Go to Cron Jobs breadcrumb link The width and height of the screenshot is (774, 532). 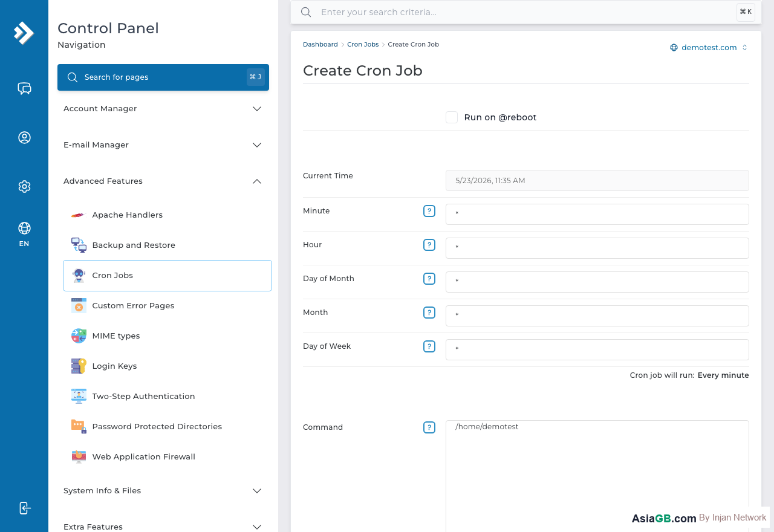coord(363,45)
